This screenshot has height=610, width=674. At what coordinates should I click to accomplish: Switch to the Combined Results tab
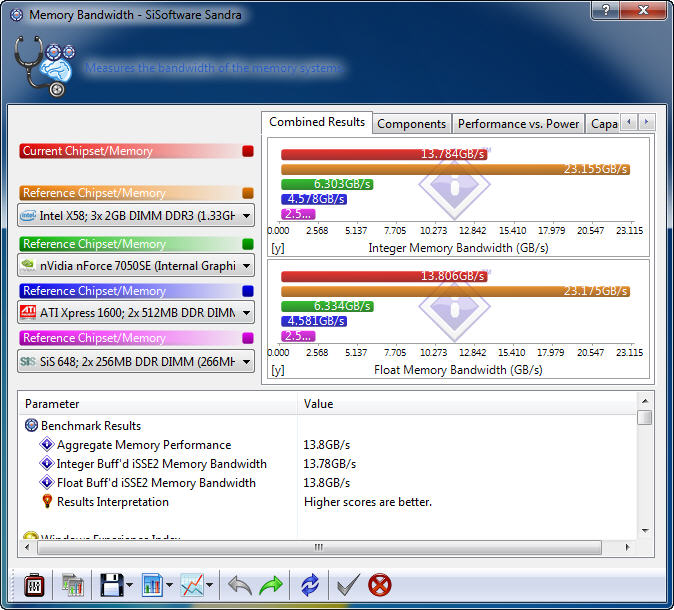pyautogui.click(x=317, y=123)
